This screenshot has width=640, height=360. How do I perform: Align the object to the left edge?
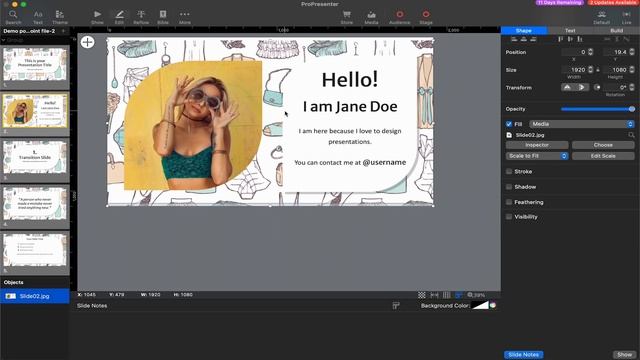pos(514,39)
